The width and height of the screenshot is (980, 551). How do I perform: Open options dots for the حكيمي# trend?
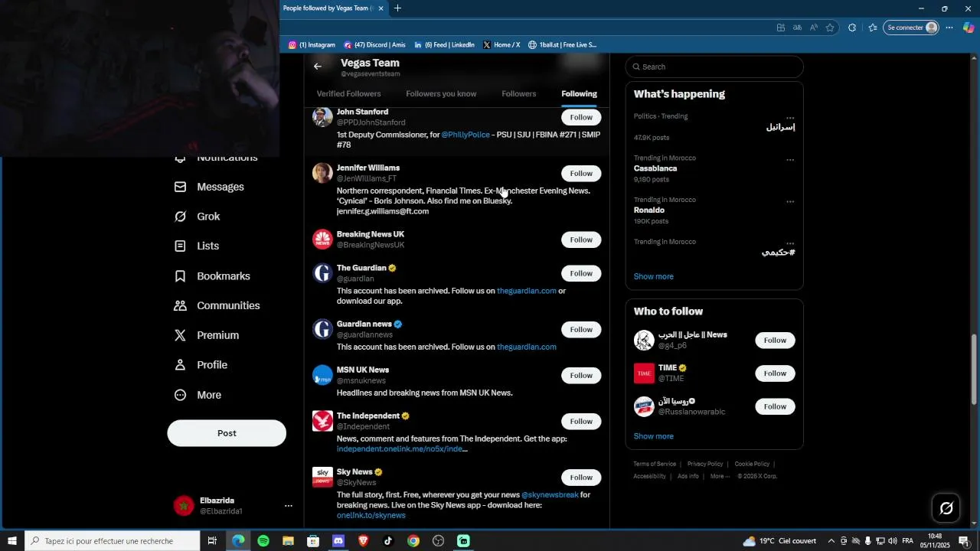[790, 243]
